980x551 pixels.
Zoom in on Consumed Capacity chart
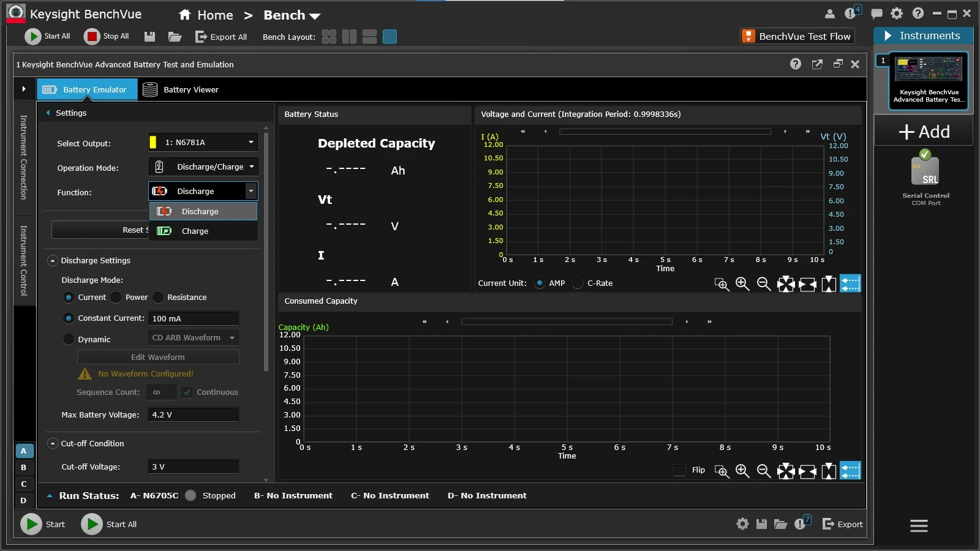[x=742, y=470]
